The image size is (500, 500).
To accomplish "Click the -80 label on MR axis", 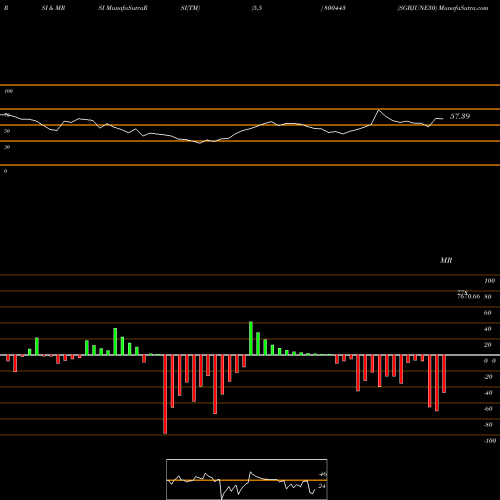I will [488, 425].
